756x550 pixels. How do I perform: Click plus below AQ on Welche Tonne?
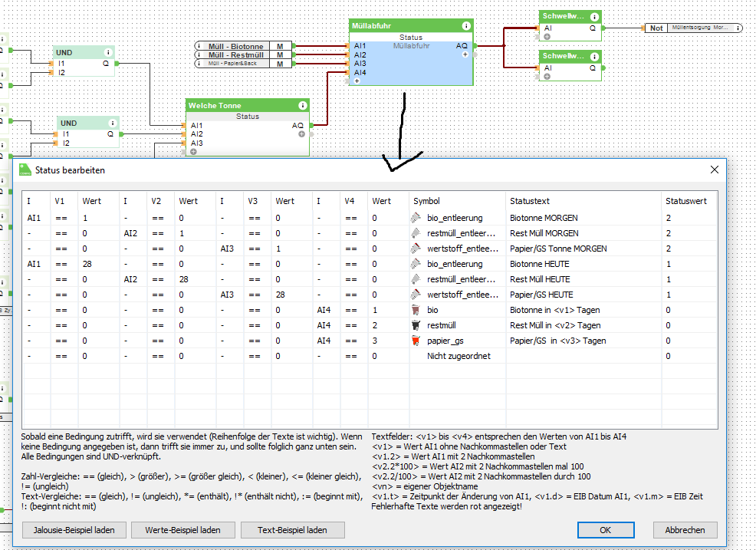[x=301, y=134]
